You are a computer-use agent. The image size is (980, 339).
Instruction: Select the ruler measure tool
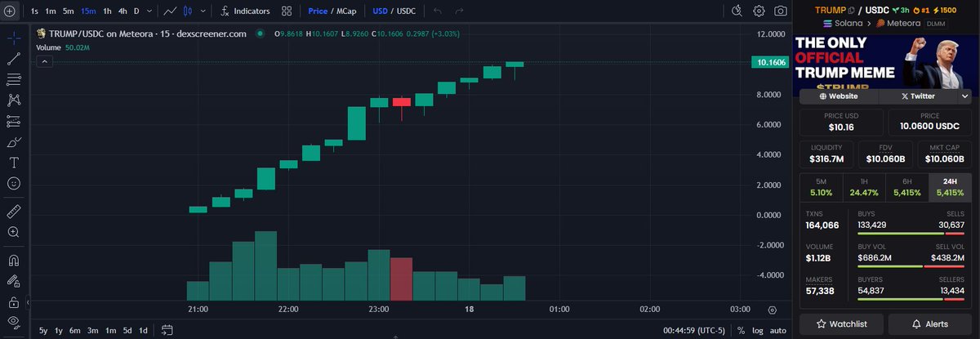[x=13, y=211]
